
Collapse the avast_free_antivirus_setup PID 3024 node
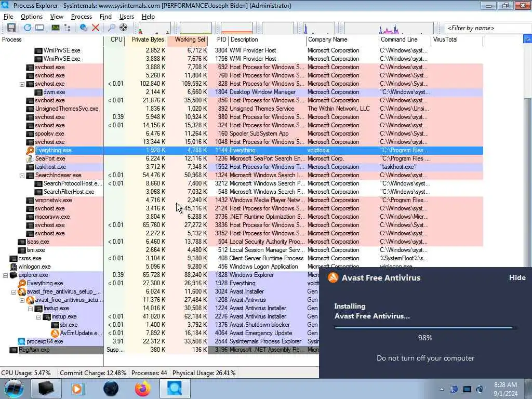14,292
